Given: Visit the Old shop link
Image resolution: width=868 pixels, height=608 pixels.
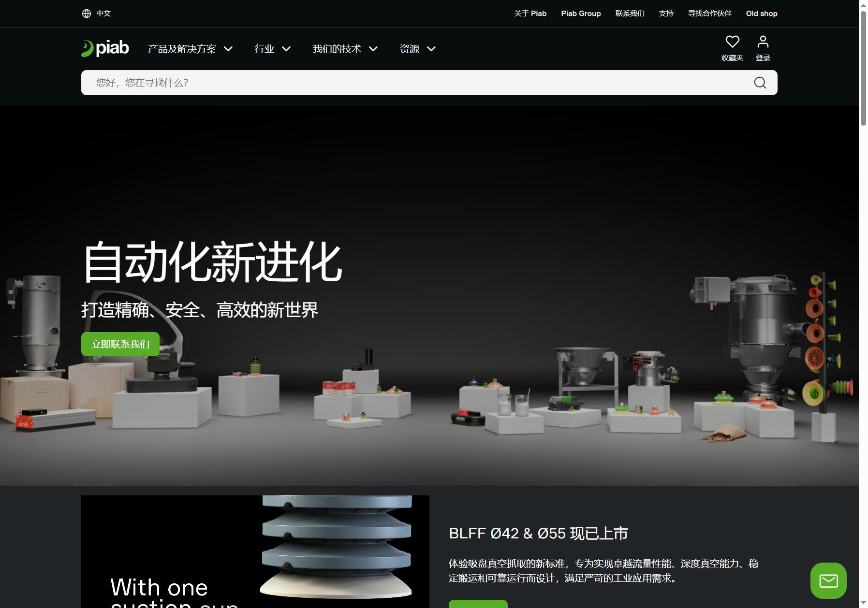Looking at the screenshot, I should click(x=762, y=14).
